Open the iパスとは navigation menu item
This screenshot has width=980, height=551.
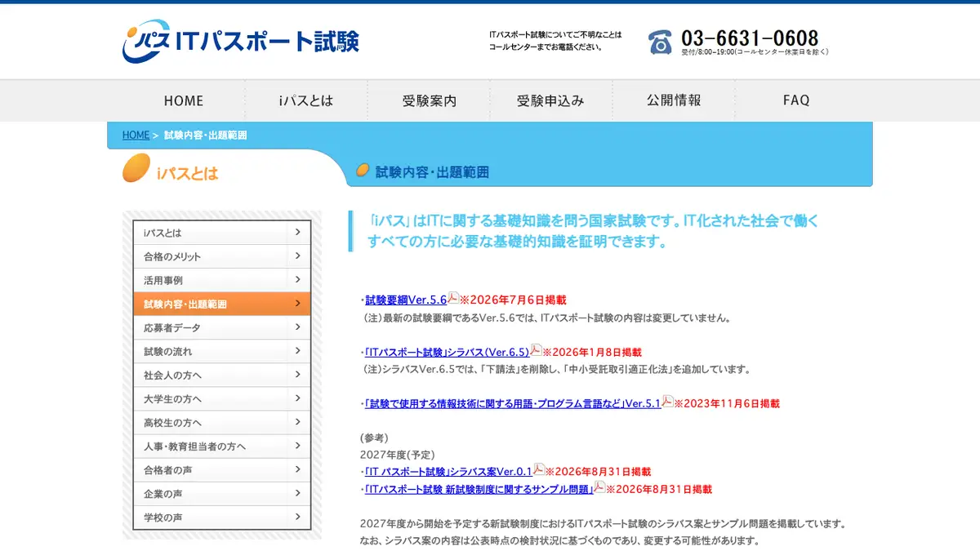pos(306,100)
